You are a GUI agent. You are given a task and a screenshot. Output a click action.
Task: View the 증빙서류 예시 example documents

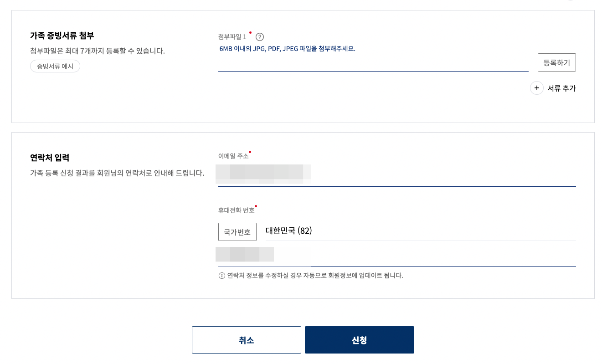click(x=55, y=66)
